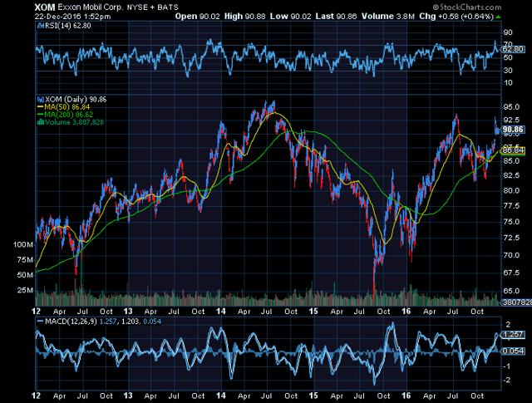Click the Chg +0.58 (+0.64%) value
This screenshot has height=403, width=532.
[456, 17]
